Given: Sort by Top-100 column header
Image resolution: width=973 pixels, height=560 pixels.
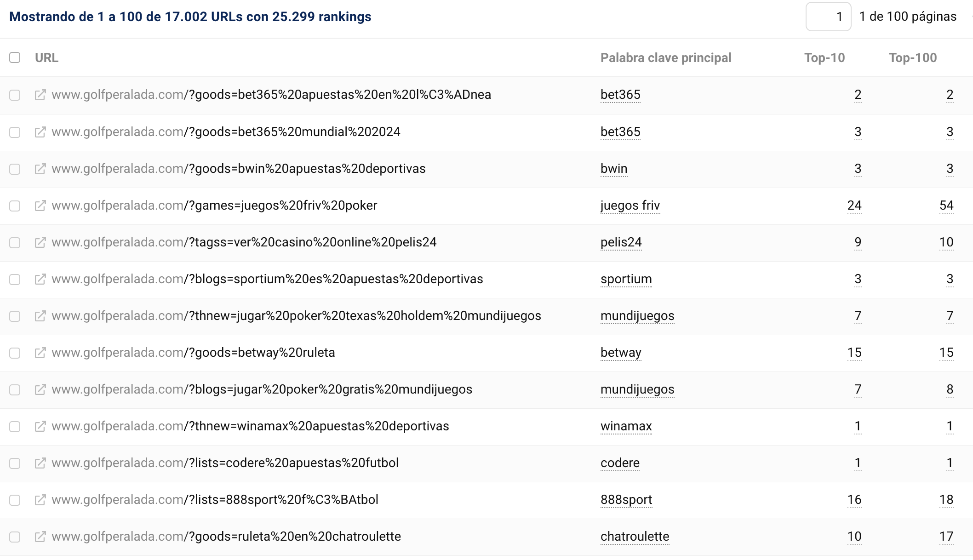Looking at the screenshot, I should pyautogui.click(x=912, y=58).
